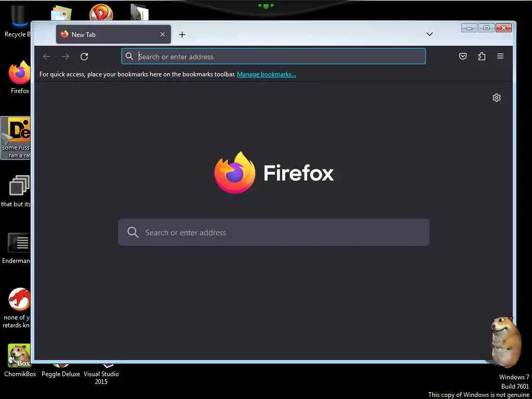
Task: Select the Peggle Deluxe desktop label
Action: [61, 374]
